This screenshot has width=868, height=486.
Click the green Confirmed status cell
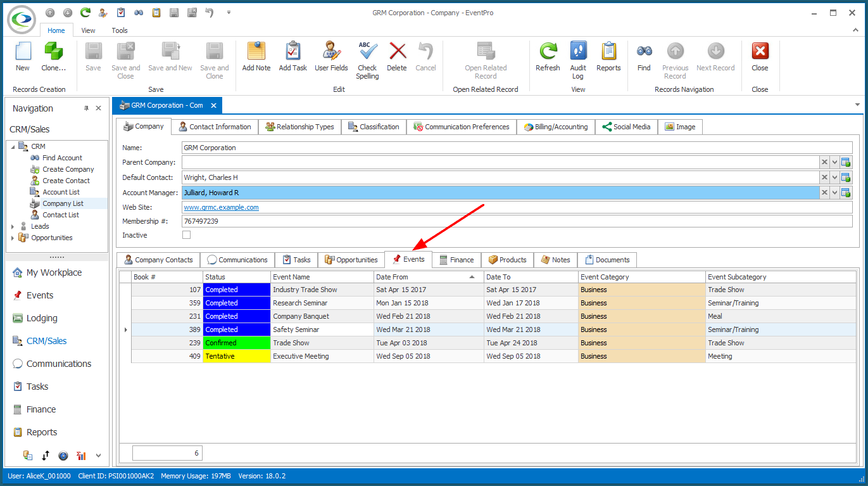[x=237, y=343]
